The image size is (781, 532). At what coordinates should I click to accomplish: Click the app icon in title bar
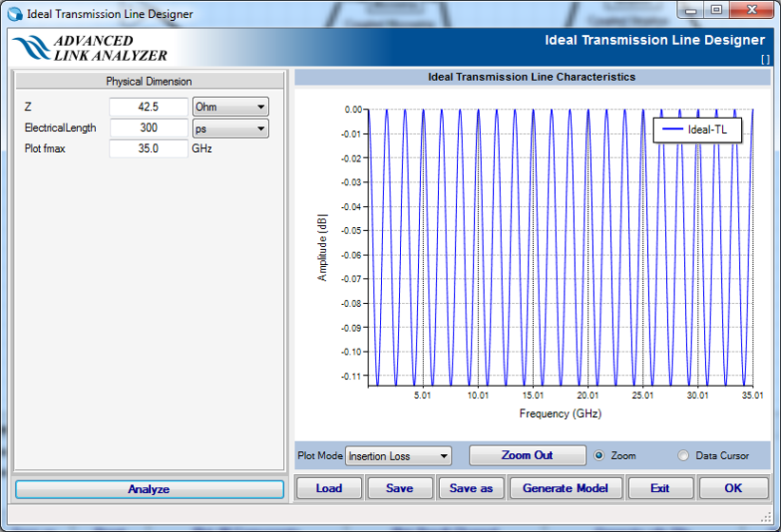(15, 14)
